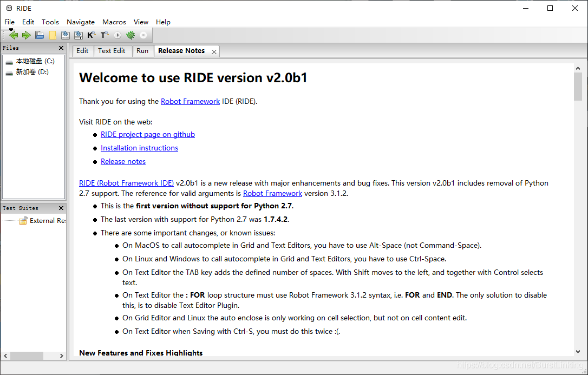Click the "Files" panel title
Screen dimensions: 588x375
(10, 48)
